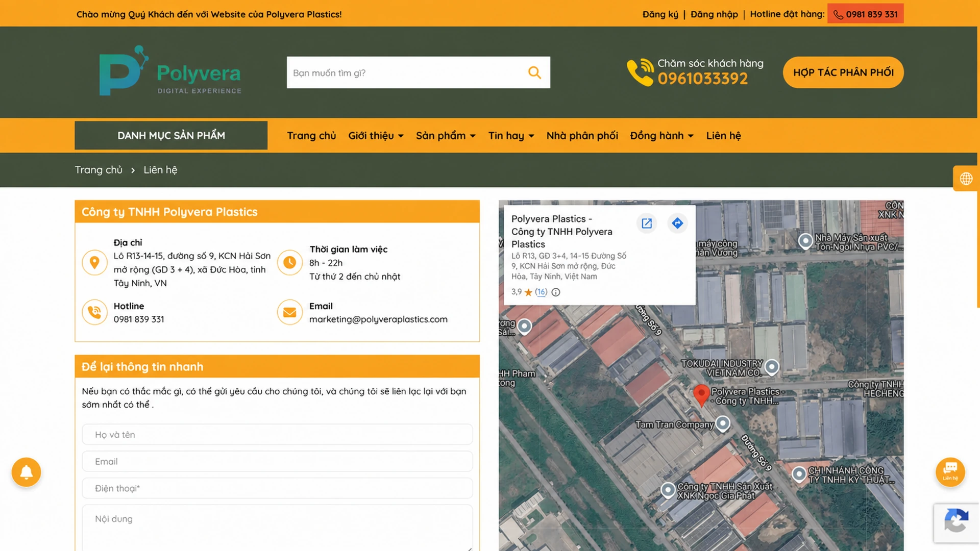Screen dimensions: 980x551
Task: Open the Liên hệ chat bubble
Action: point(950,472)
